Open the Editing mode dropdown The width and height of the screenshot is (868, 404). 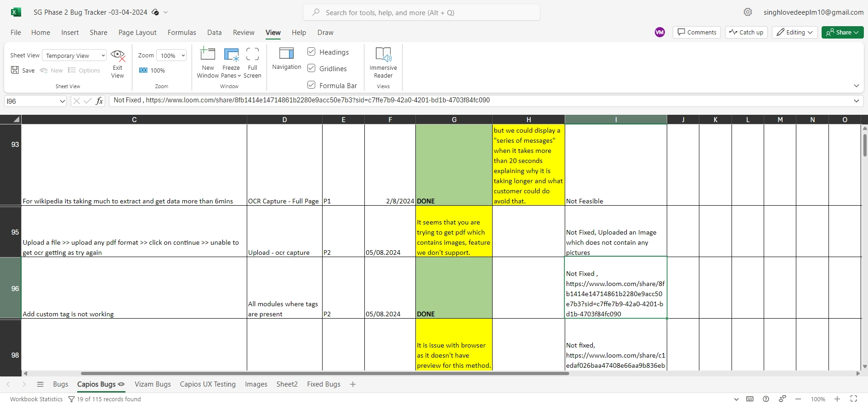pyautogui.click(x=795, y=32)
